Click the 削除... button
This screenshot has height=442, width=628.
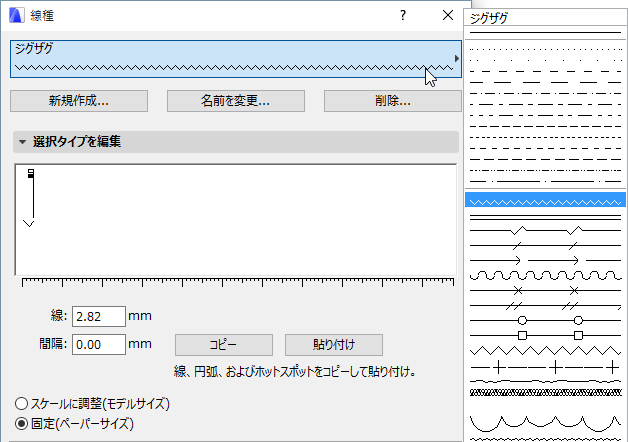(392, 101)
